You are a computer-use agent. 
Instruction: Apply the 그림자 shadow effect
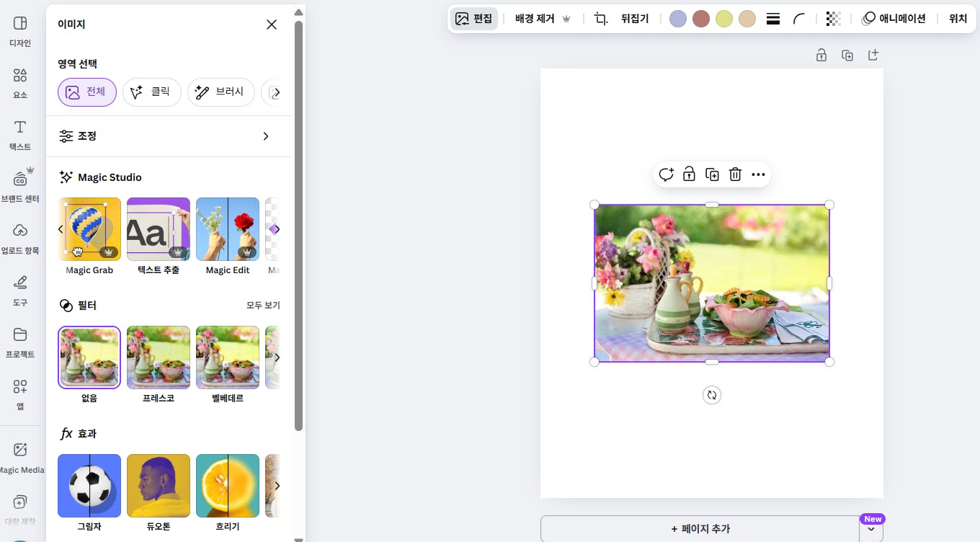(x=89, y=486)
